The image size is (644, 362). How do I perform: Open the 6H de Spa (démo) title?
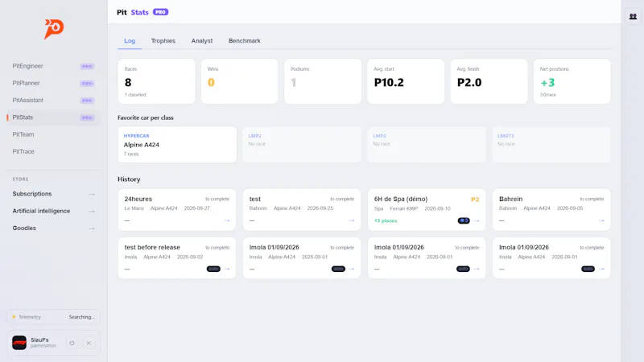[400, 199]
